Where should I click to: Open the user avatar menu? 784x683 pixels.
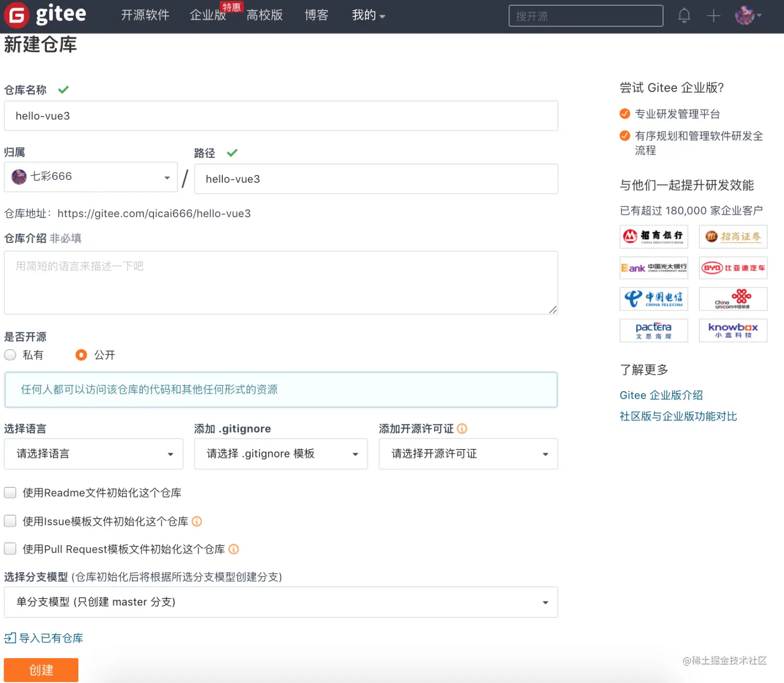tap(748, 16)
